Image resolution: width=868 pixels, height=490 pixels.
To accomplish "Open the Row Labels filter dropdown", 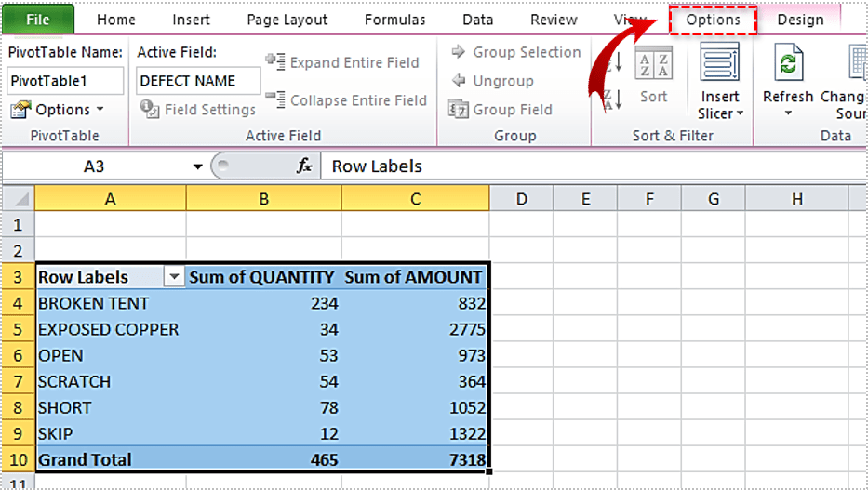I will 173,277.
